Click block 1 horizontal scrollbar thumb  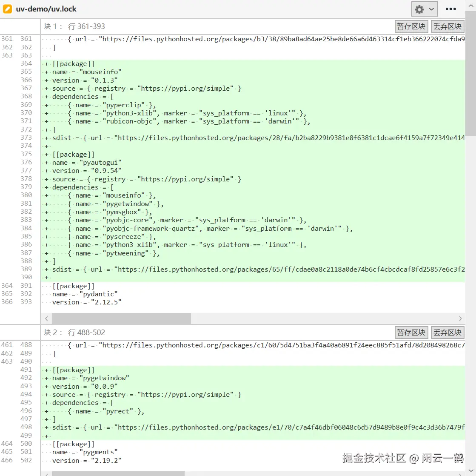121,318
